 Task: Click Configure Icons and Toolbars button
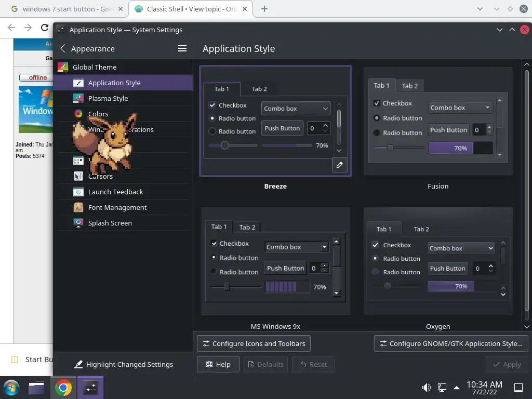point(254,343)
